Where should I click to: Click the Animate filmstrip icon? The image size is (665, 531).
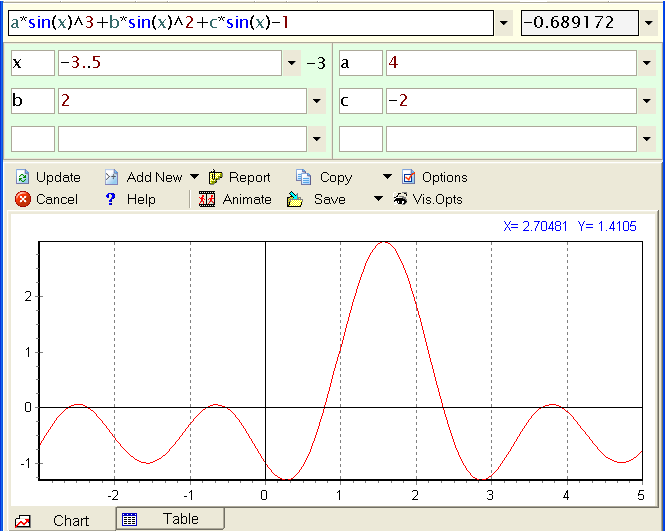[x=208, y=199]
